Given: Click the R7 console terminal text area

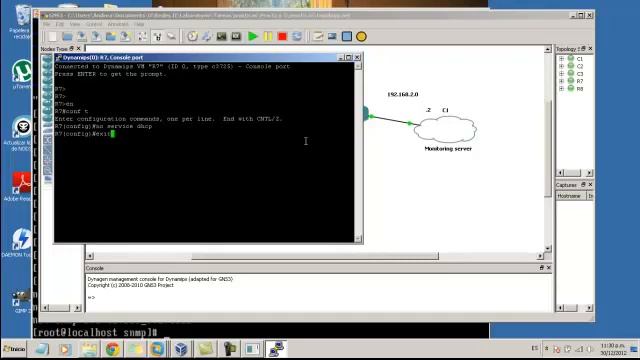Looking at the screenshot, I should pyautogui.click(x=204, y=152).
